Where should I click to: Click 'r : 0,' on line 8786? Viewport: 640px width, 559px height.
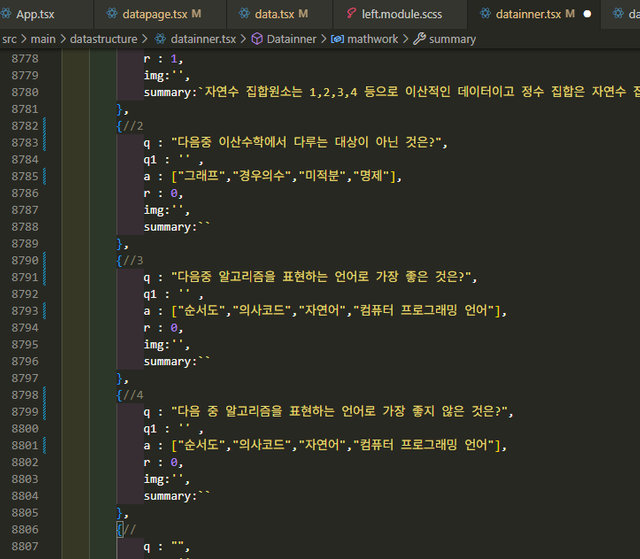(x=163, y=193)
